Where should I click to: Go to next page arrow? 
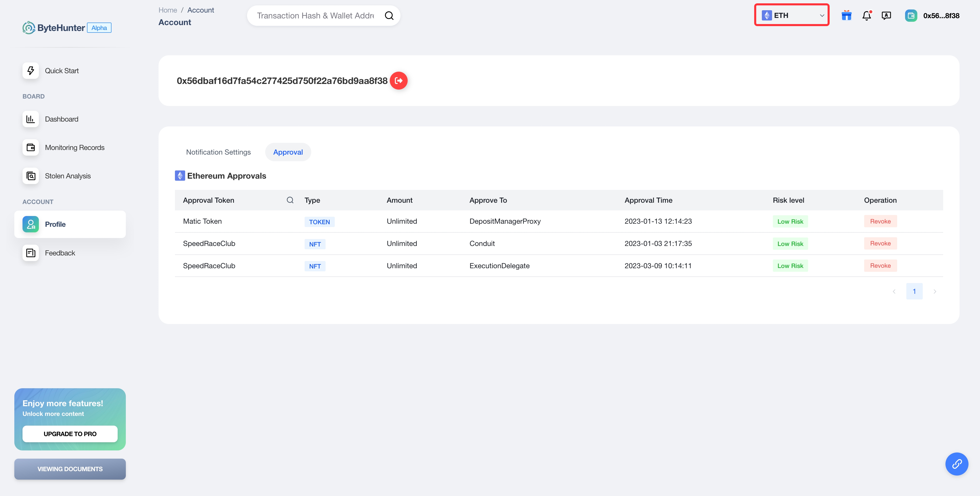pyautogui.click(x=935, y=292)
